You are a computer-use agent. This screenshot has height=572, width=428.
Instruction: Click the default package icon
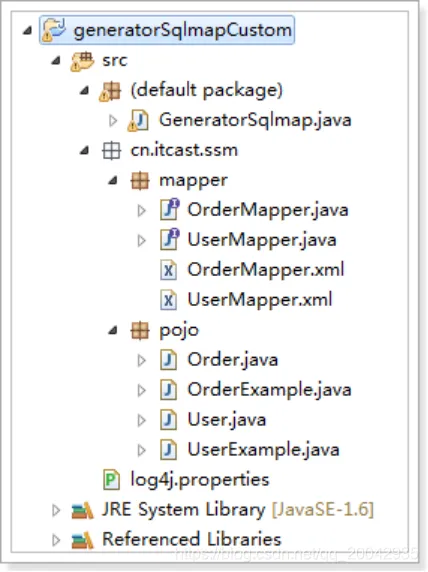pos(110,91)
